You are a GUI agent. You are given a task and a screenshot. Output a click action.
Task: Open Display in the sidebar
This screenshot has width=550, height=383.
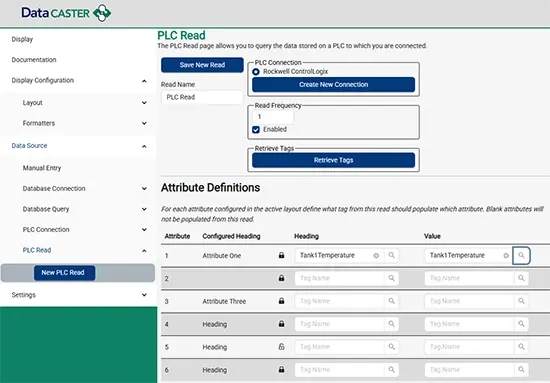(22, 39)
